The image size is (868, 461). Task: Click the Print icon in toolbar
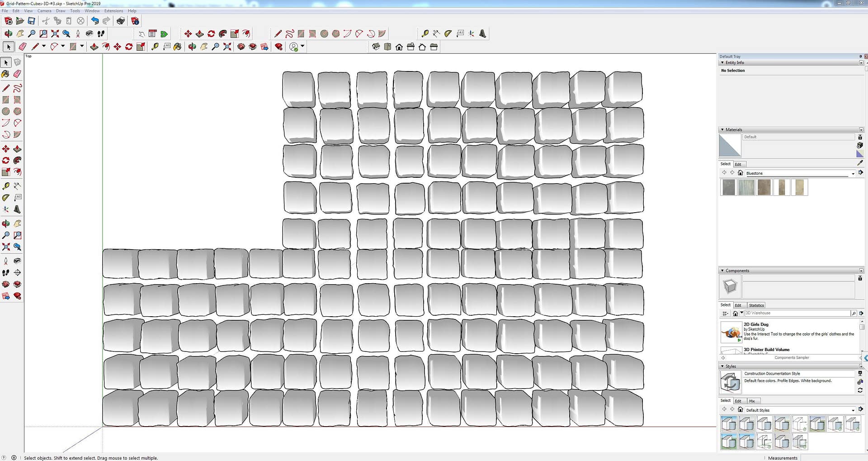click(121, 21)
